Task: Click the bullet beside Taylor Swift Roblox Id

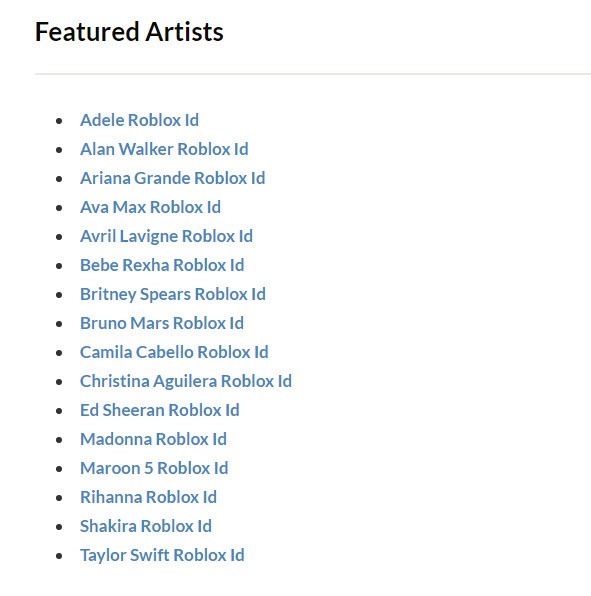Action: (59, 556)
